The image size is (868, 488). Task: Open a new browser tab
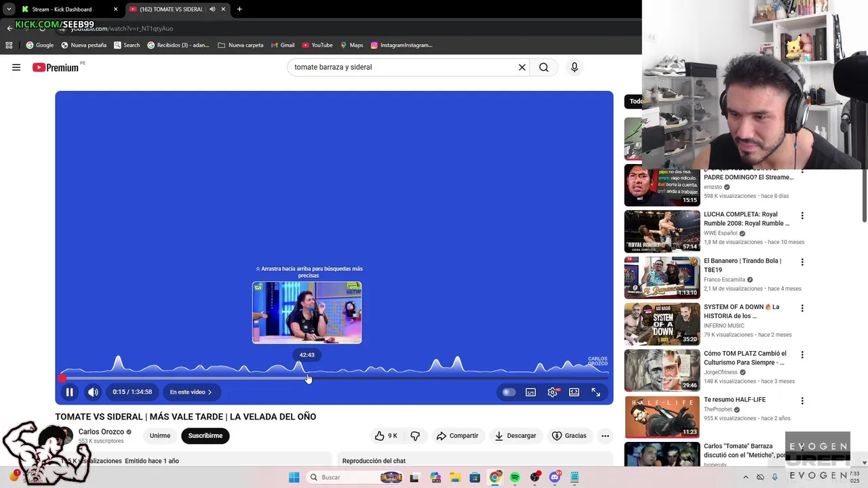click(x=239, y=9)
